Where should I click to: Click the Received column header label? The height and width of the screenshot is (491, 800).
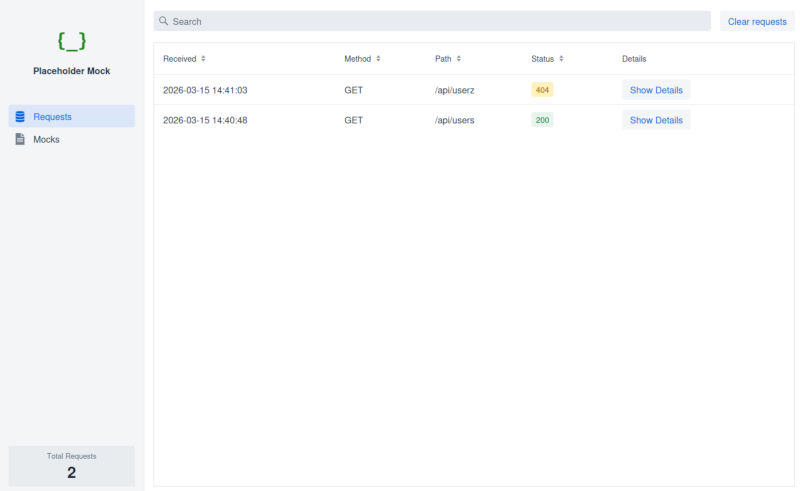click(x=180, y=59)
